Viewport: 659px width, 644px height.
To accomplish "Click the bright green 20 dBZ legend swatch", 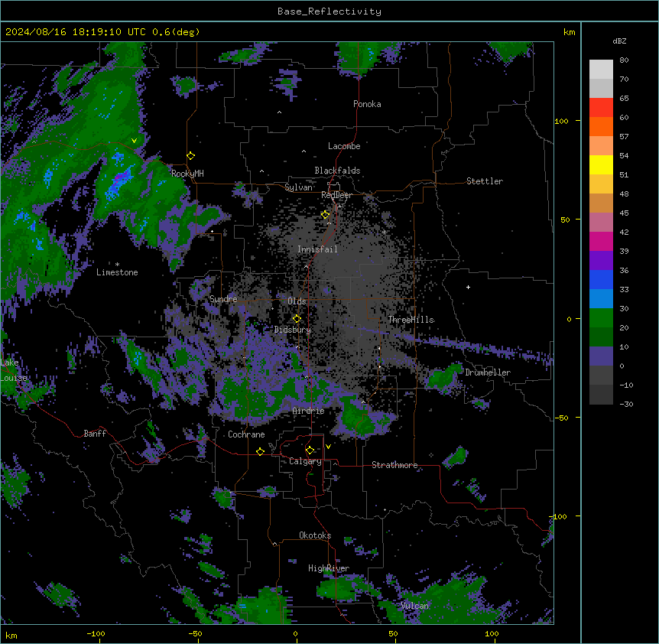I will click(x=601, y=318).
